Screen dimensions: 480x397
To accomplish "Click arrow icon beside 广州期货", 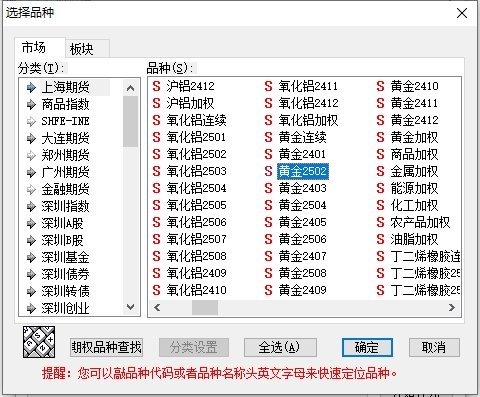I will pos(31,172).
